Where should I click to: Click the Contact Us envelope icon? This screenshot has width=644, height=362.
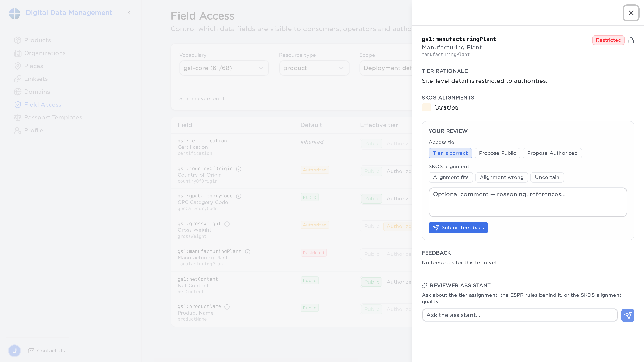click(31, 351)
